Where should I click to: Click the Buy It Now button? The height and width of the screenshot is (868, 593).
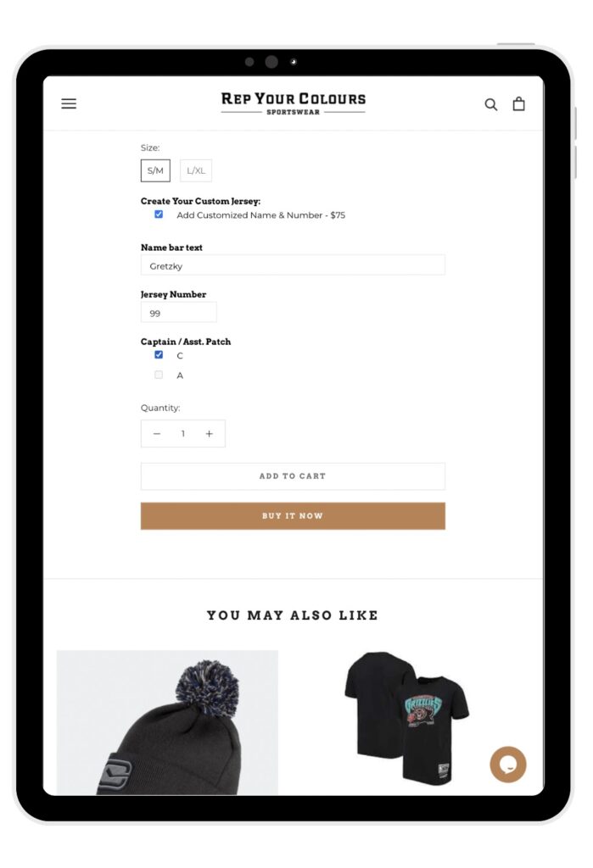click(x=293, y=516)
